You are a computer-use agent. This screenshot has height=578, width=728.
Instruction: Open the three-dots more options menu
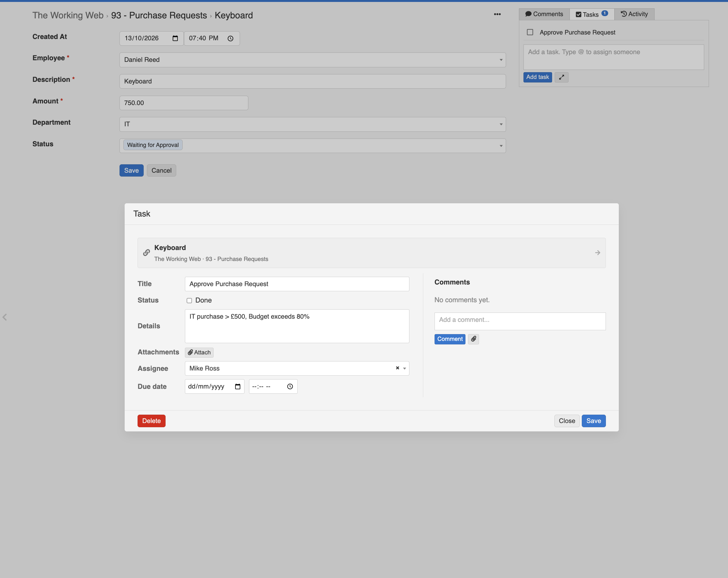coord(497,14)
